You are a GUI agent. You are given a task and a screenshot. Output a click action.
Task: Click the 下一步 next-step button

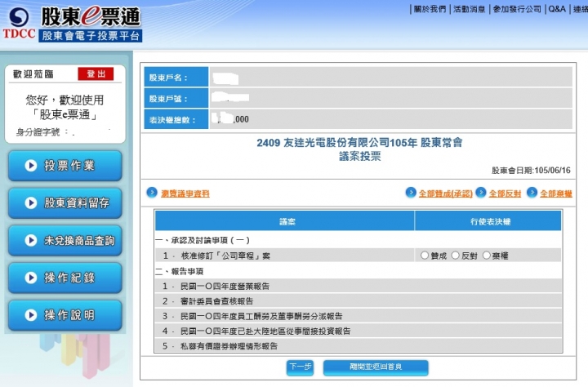click(300, 367)
